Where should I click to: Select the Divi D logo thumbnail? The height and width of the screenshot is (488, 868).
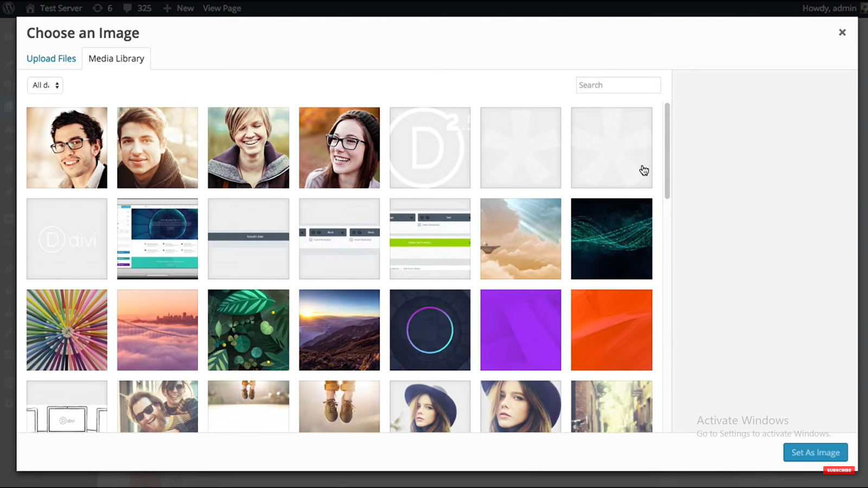click(66, 239)
